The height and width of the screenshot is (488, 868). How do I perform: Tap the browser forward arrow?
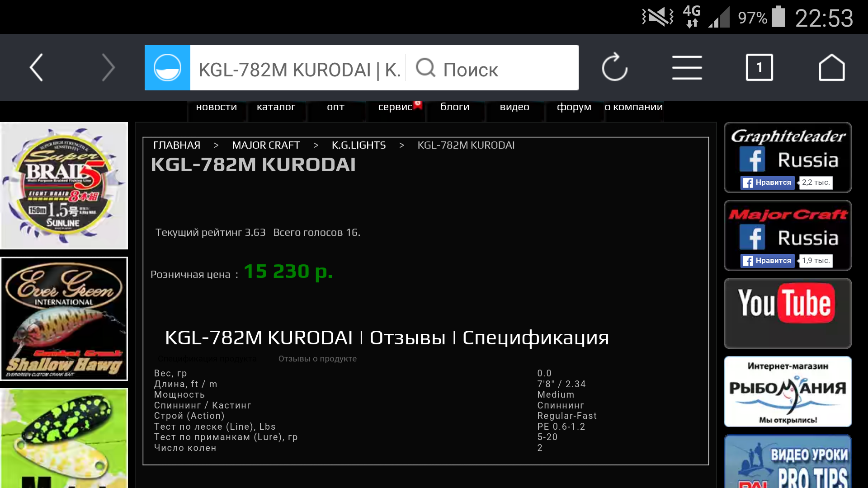click(x=108, y=68)
